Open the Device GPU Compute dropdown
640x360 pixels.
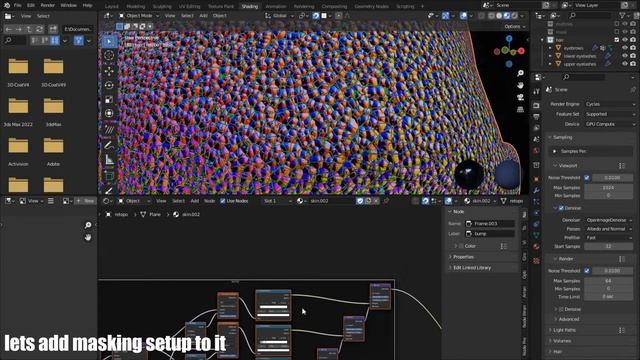pos(609,124)
